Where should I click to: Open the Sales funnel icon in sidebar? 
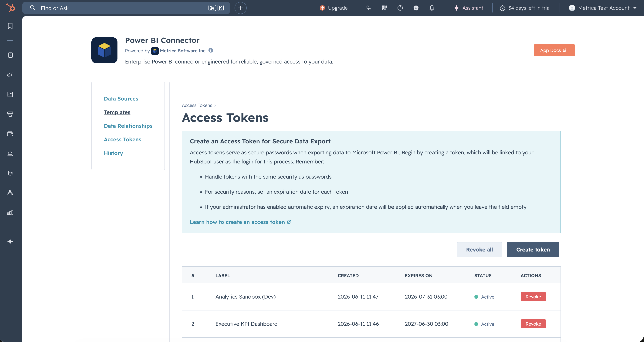coord(10,114)
